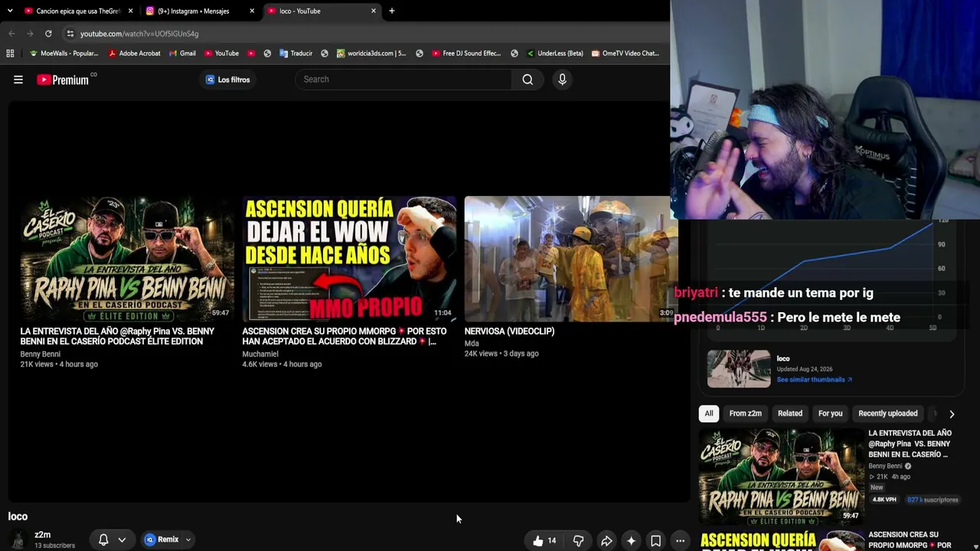
Task: Open the Benny Benni channel in sidebar
Action: click(885, 466)
